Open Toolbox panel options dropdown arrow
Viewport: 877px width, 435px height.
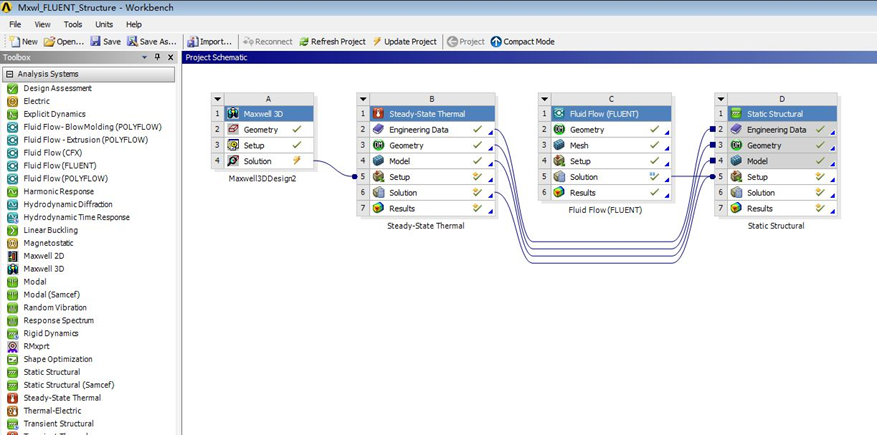click(144, 57)
